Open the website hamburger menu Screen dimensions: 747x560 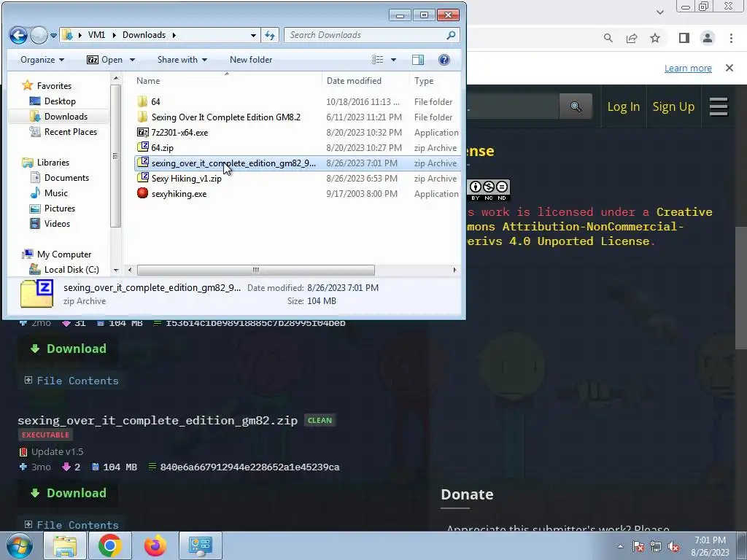coord(719,106)
